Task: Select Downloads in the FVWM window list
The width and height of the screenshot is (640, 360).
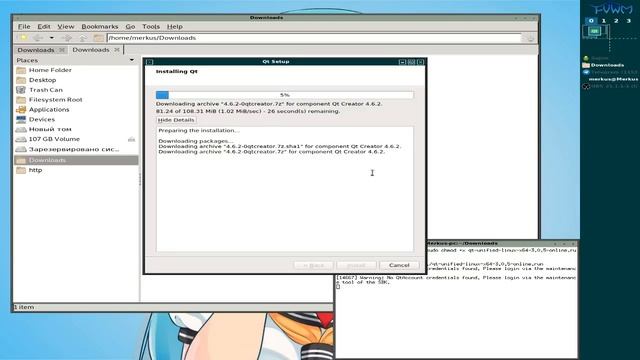Action: (607, 65)
